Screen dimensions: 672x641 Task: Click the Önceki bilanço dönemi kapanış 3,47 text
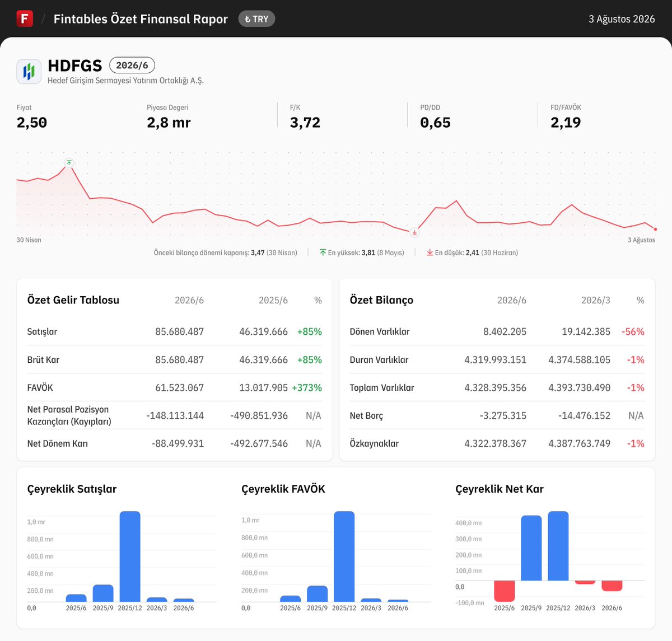tap(226, 253)
